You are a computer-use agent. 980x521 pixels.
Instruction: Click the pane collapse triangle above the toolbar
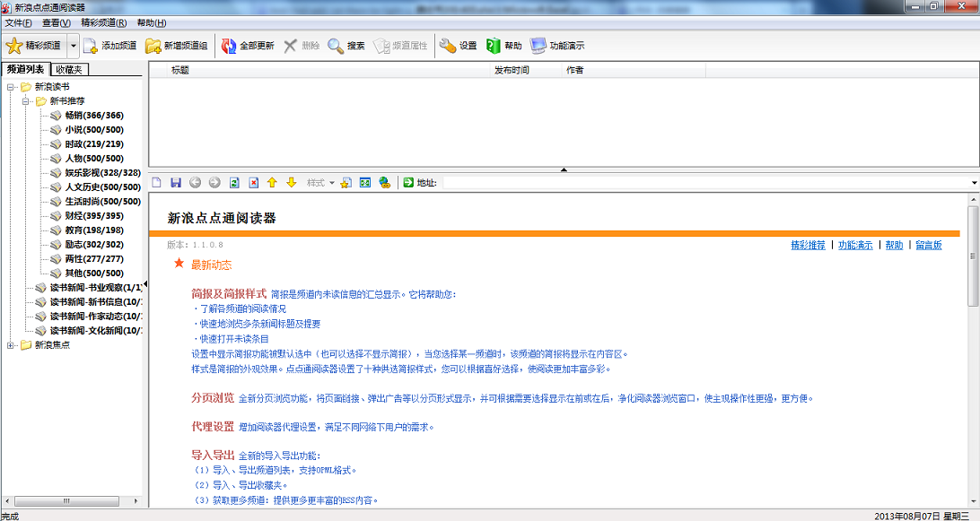[564, 169]
